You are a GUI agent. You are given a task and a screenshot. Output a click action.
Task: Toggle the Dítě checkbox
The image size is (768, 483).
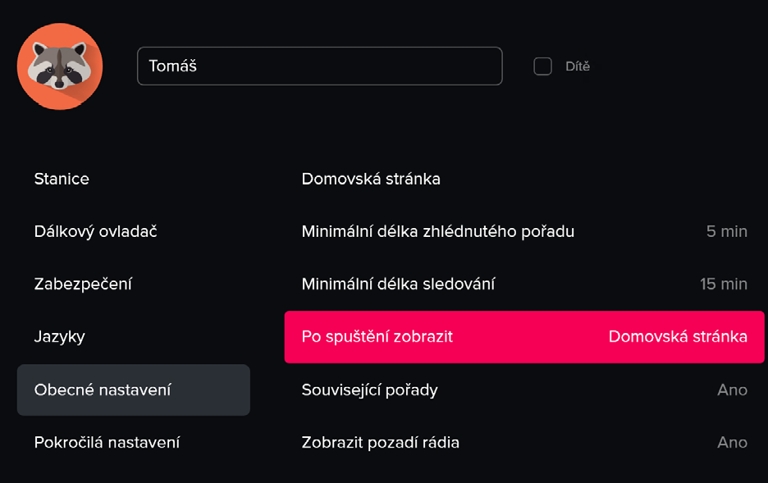pyautogui.click(x=543, y=66)
